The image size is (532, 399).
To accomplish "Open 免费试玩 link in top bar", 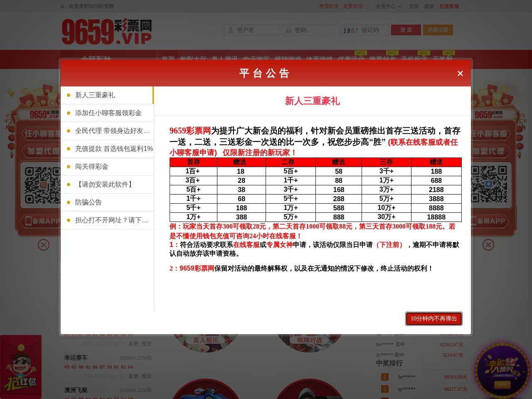I will [x=353, y=6].
